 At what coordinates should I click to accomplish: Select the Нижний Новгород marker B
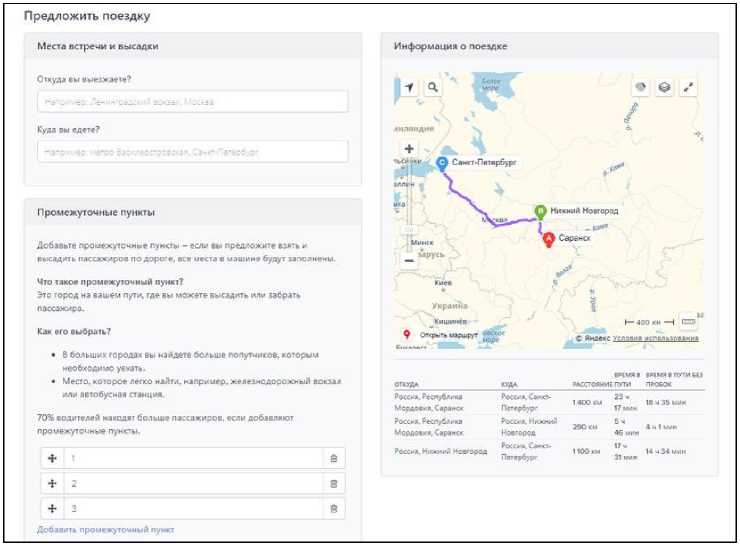pyautogui.click(x=540, y=212)
